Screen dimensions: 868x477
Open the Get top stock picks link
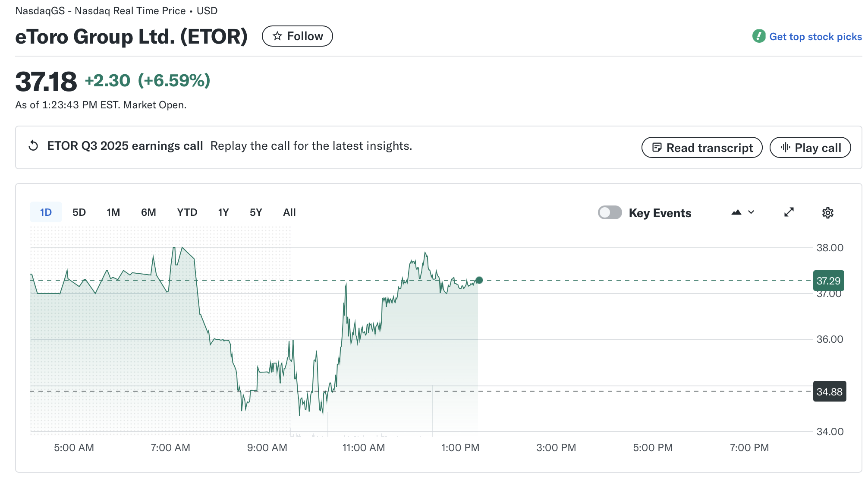(x=815, y=36)
